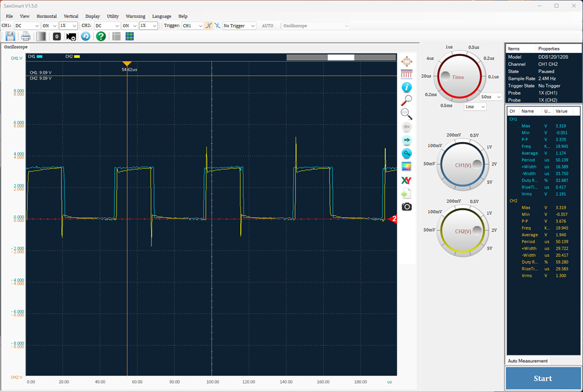583x392 pixels.
Task: Open the blue info icon
Action: tap(407, 87)
